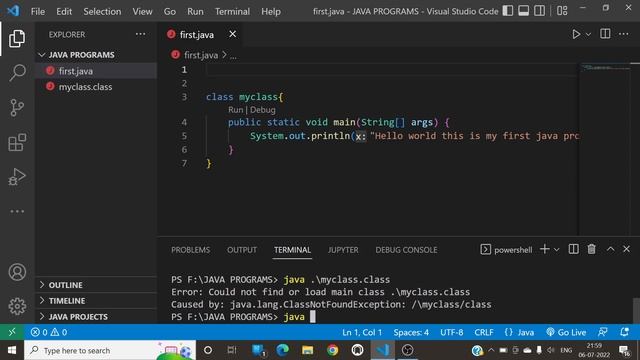Open remote window indicator in status bar
This screenshot has height=360, width=640.
point(12,332)
